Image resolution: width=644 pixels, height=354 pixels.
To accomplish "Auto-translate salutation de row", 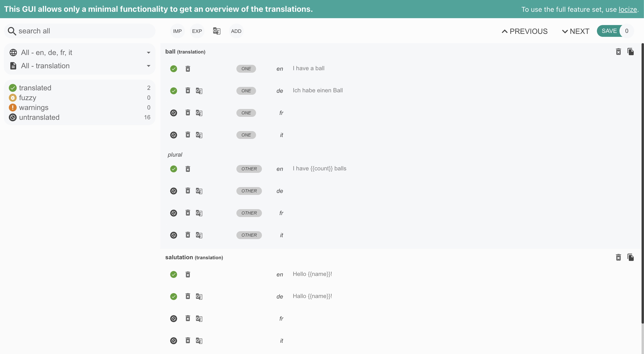I will click(199, 297).
